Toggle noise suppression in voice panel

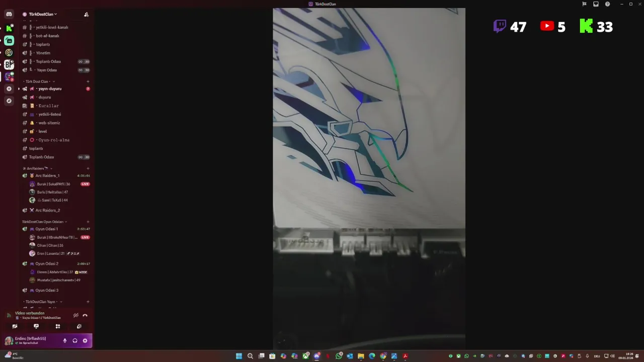coord(75,315)
